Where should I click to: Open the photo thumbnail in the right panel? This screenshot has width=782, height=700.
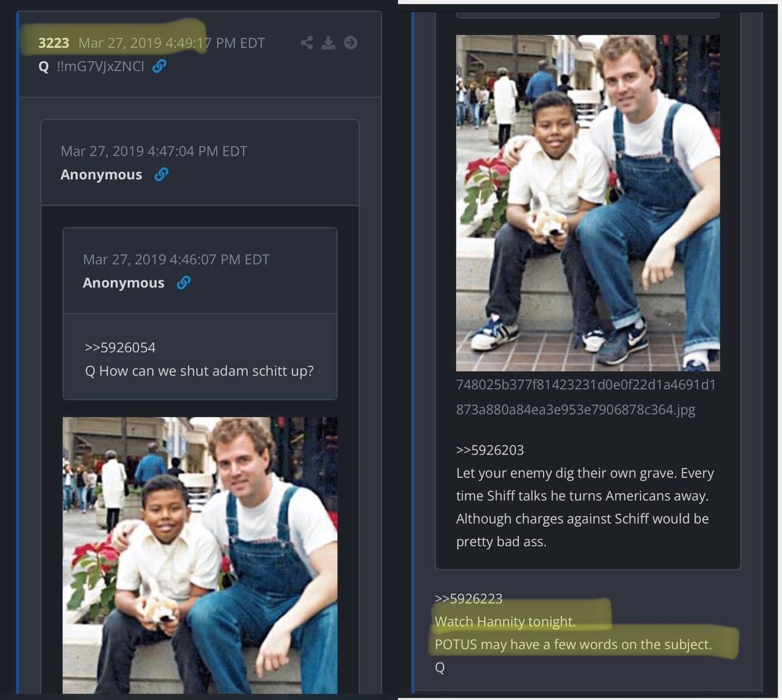click(588, 203)
